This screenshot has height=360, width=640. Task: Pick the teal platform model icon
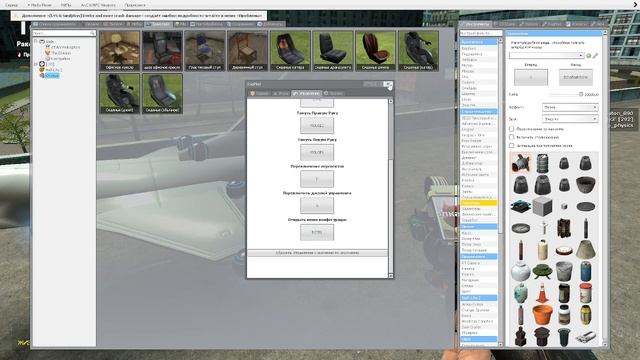pyautogui.click(x=520, y=207)
